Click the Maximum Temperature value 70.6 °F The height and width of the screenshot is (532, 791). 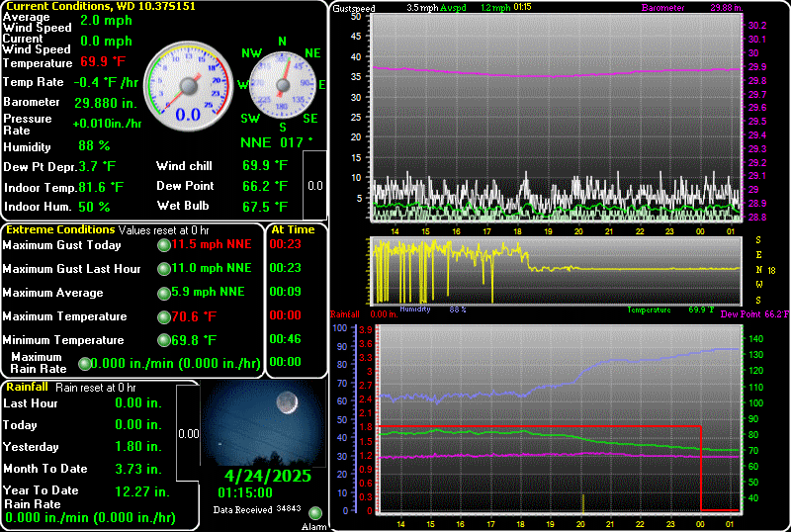click(x=194, y=316)
